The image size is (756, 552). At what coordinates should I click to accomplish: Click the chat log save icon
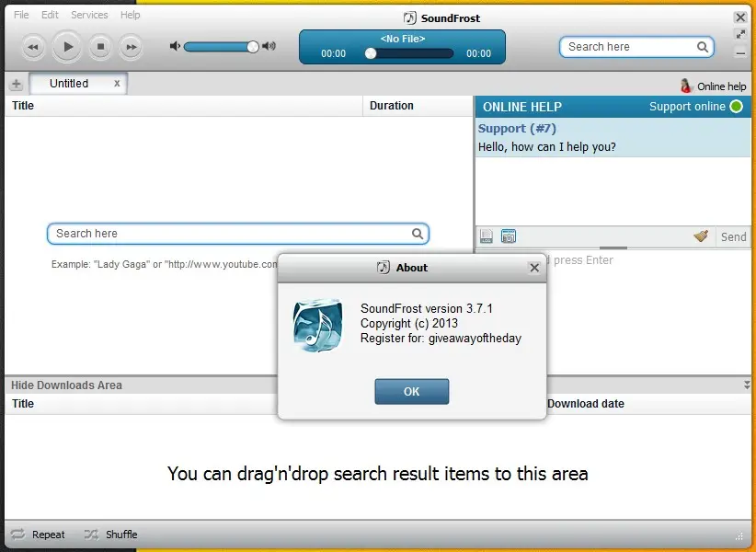(x=486, y=236)
